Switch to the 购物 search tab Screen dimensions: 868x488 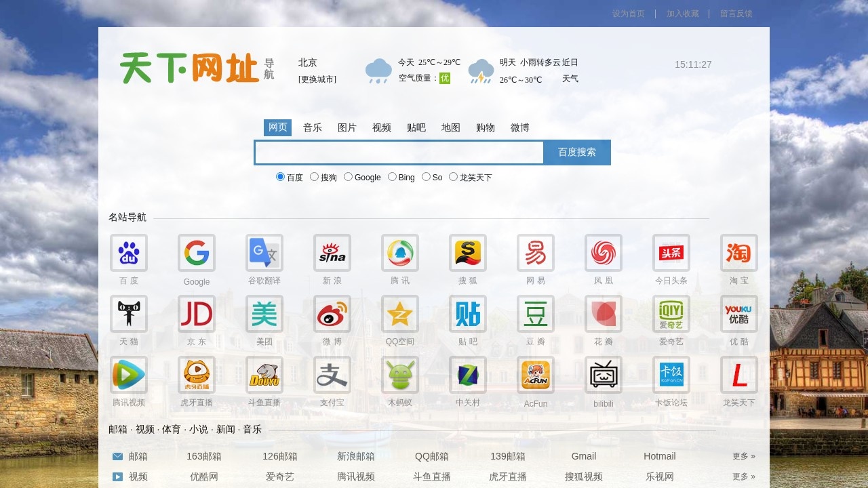click(x=486, y=127)
